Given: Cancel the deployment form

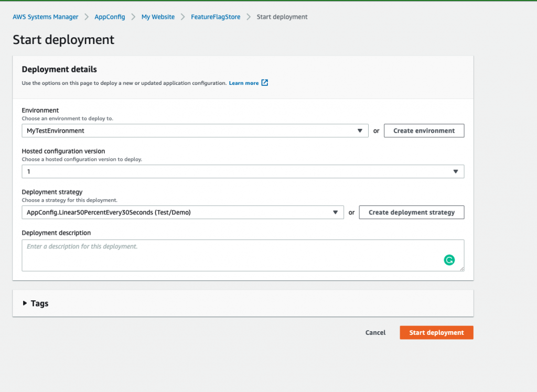Looking at the screenshot, I should point(375,332).
